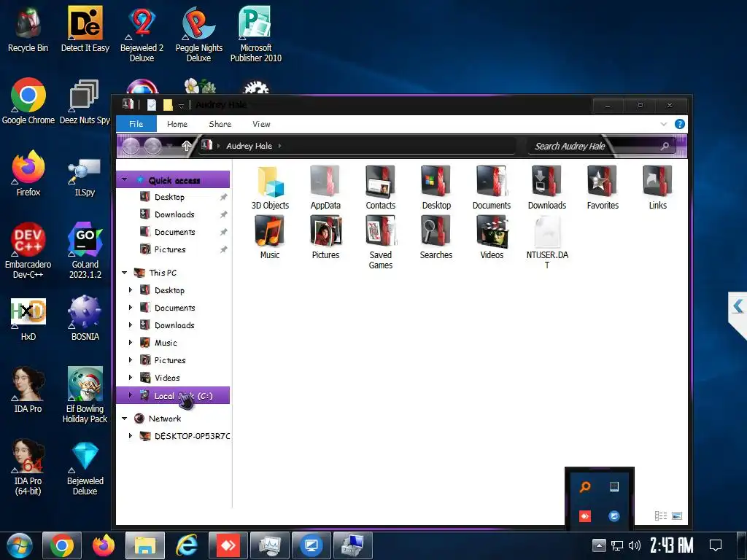
Task: Select Local Disk (C:) in navigation pane
Action: [x=173, y=395]
